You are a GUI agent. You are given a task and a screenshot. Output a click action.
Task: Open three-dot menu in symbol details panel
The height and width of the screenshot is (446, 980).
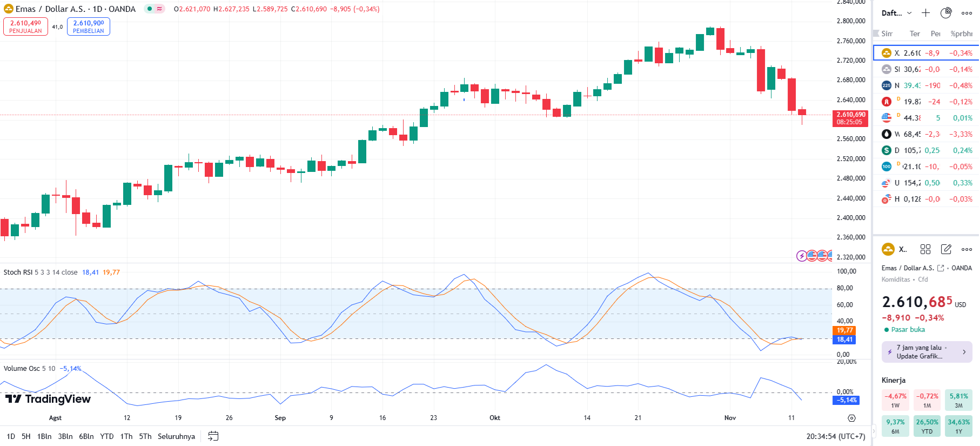(x=966, y=249)
